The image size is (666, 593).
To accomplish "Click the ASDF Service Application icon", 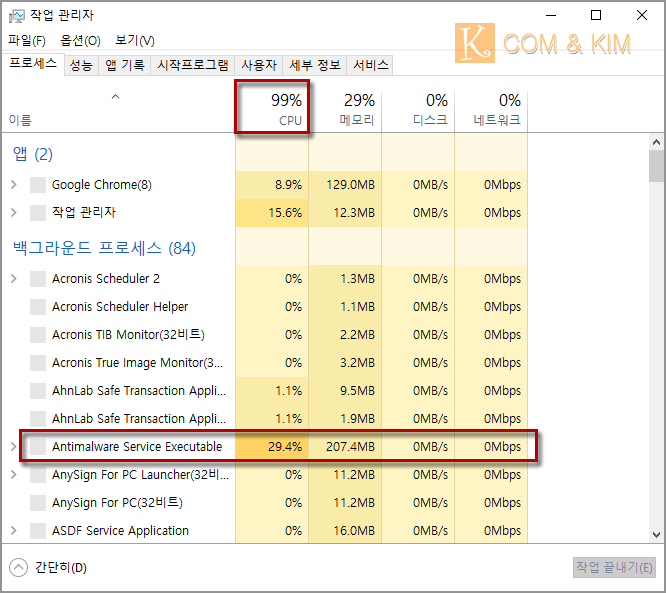I will click(x=38, y=531).
